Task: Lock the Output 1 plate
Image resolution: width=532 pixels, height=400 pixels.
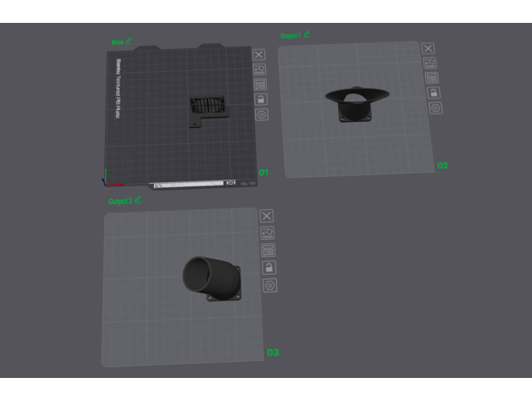Action: [x=433, y=92]
